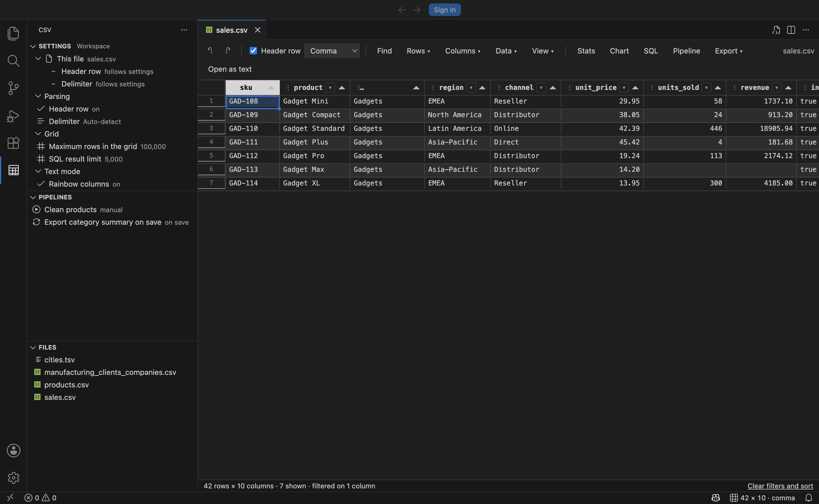
Task: Open the View menu
Action: click(x=543, y=51)
